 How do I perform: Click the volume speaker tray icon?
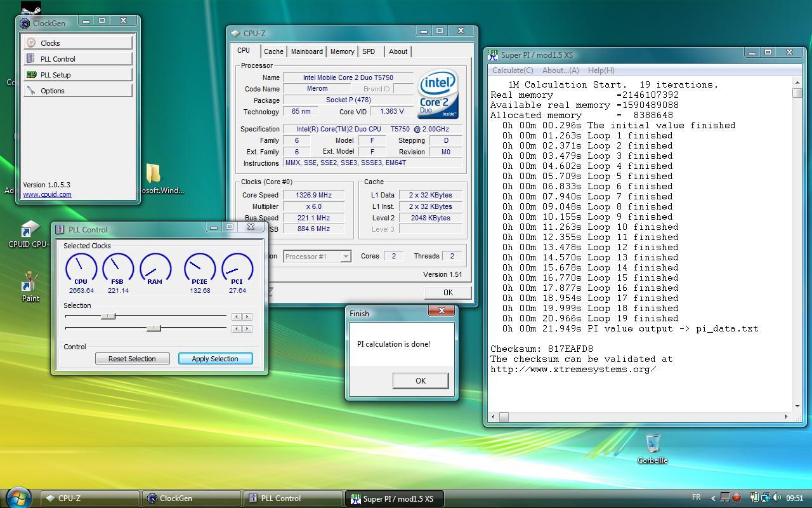(776, 498)
